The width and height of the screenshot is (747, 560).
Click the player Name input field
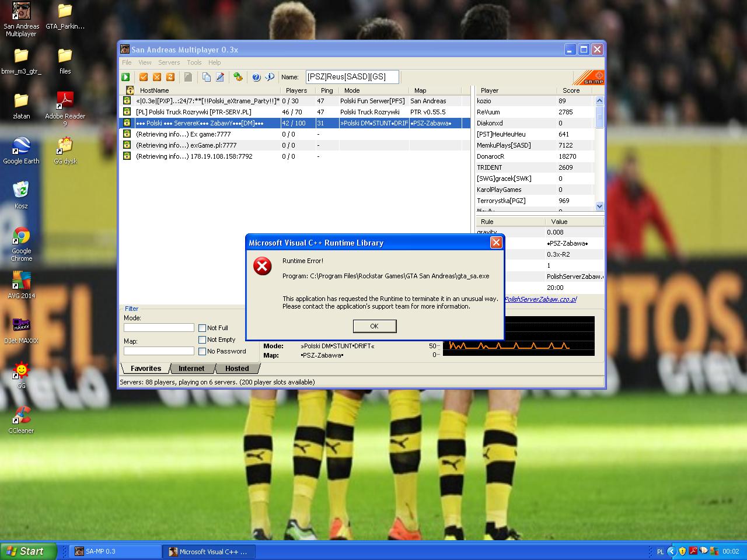pos(352,77)
